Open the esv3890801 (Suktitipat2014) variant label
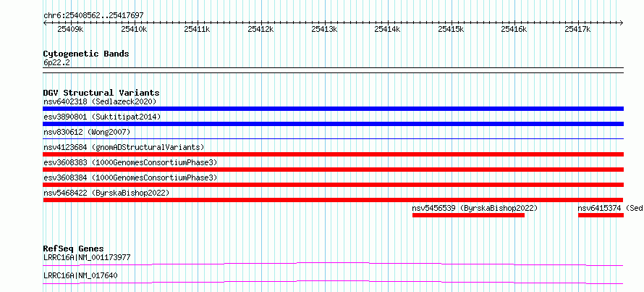This screenshot has height=292, width=644. tap(102, 117)
